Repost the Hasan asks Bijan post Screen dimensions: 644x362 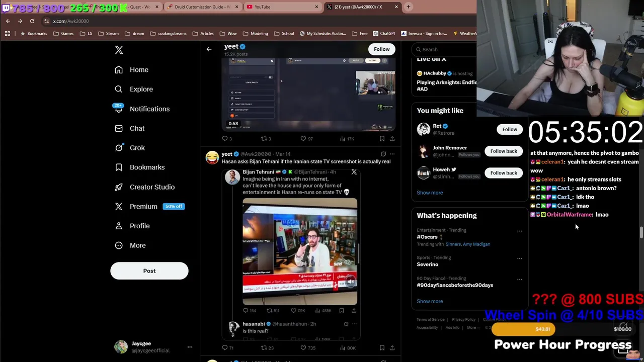point(267,348)
